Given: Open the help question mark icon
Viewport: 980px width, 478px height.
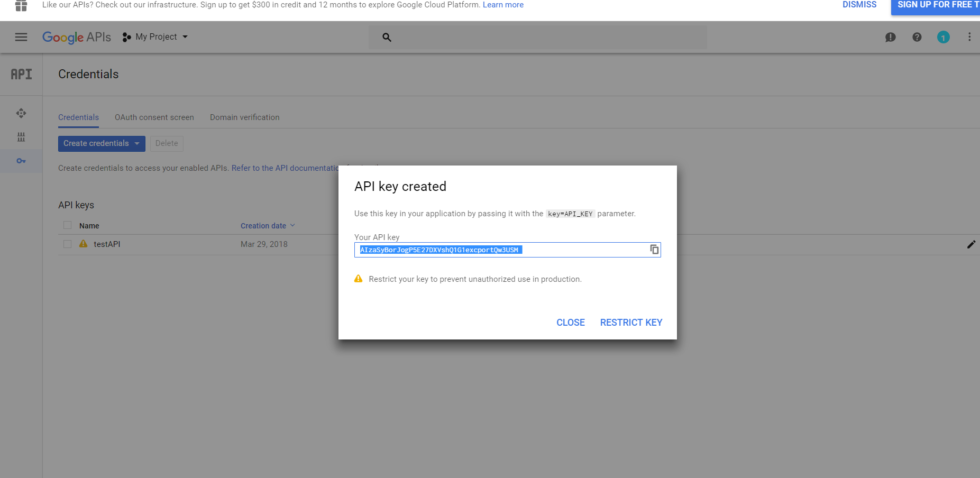Looking at the screenshot, I should point(917,37).
